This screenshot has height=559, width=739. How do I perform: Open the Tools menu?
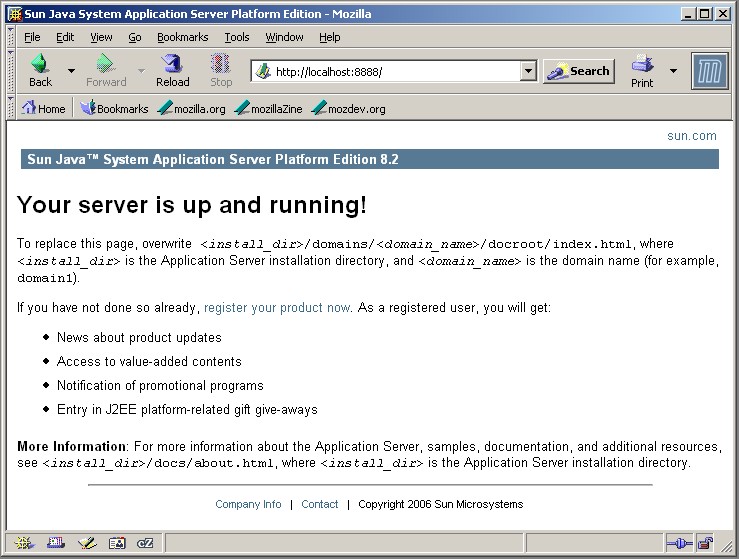coord(237,37)
